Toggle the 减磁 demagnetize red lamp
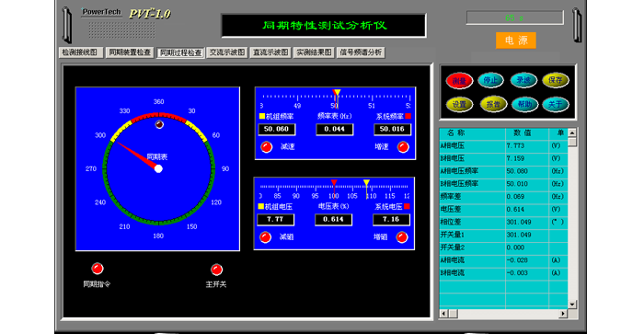The height and width of the screenshot is (334, 644). pos(265,237)
